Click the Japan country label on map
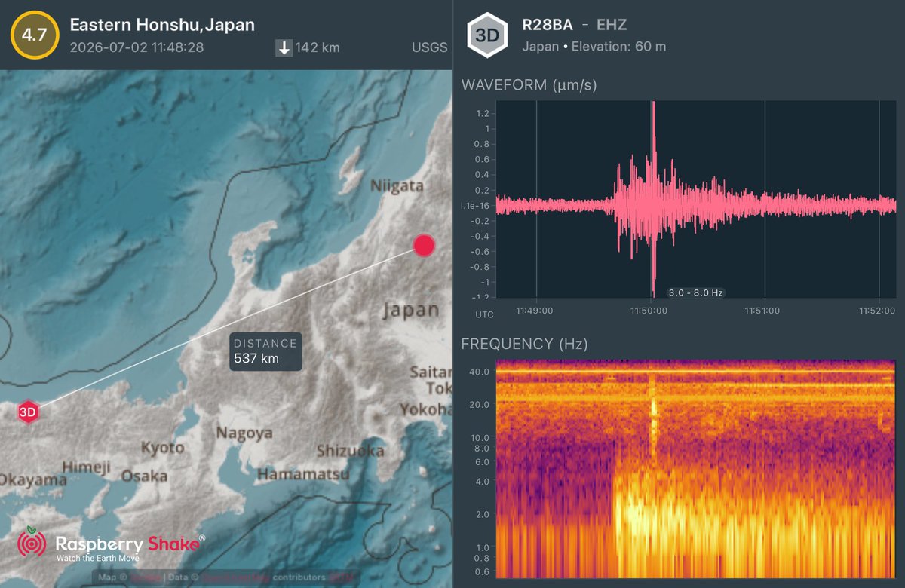The image size is (905, 588). click(x=410, y=309)
